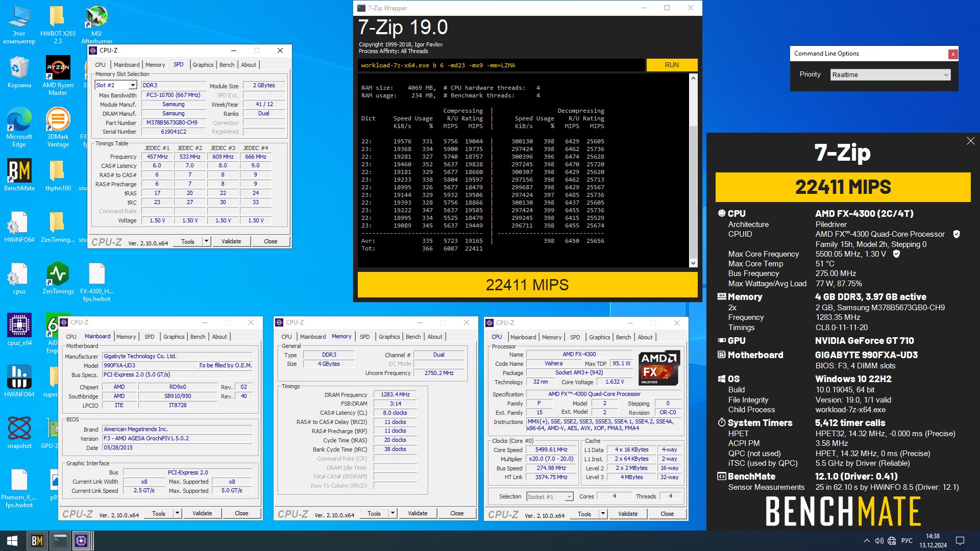Launch BenchMate desktop shortcut

[x=19, y=176]
